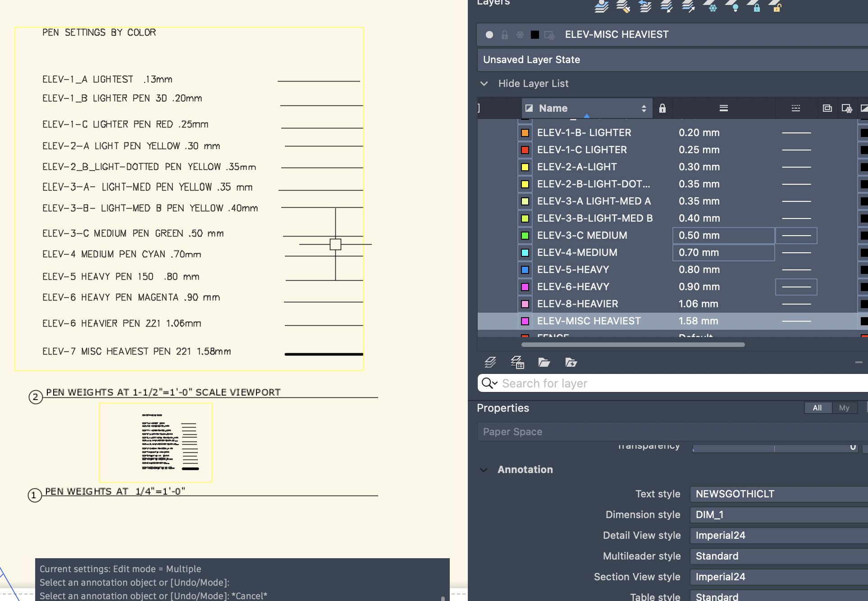Click the New Dynamic Group folder icon
This screenshot has height=601, width=868.
tap(571, 362)
